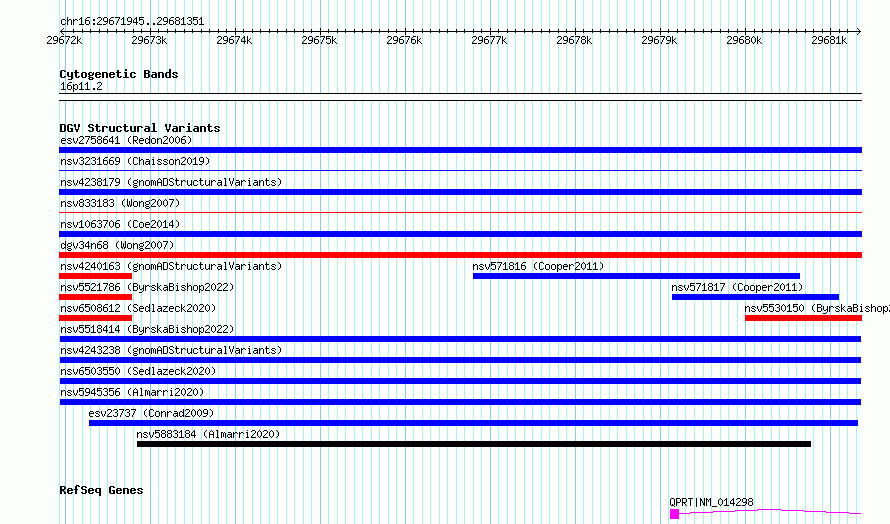Click the 29675k ruler tick label
This screenshot has height=524, width=890.
pos(319,40)
